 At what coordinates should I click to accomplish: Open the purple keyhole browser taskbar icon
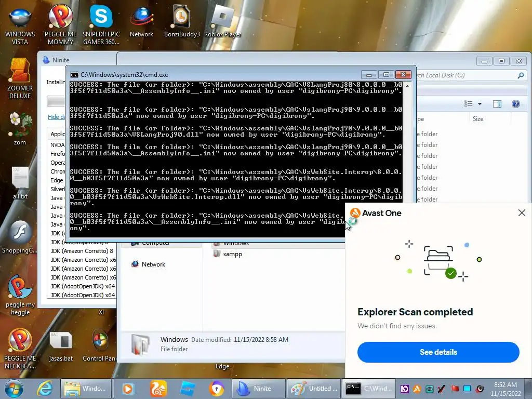coord(217,389)
